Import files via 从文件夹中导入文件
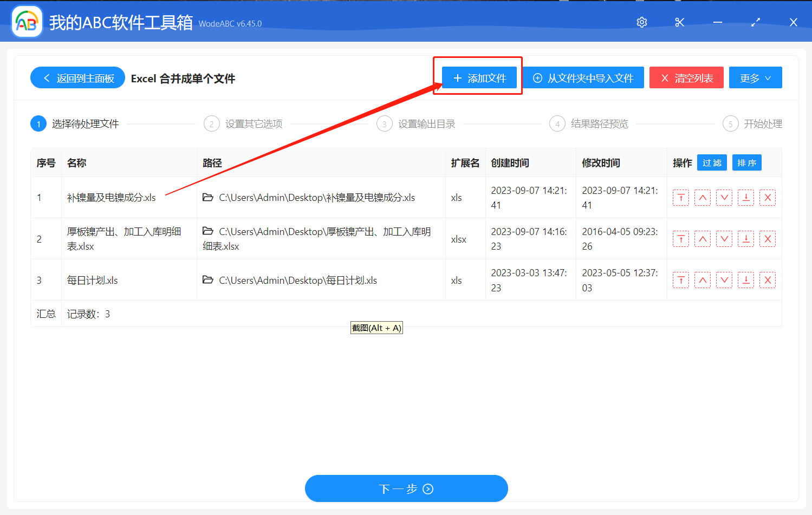The height and width of the screenshot is (515, 812). click(583, 77)
